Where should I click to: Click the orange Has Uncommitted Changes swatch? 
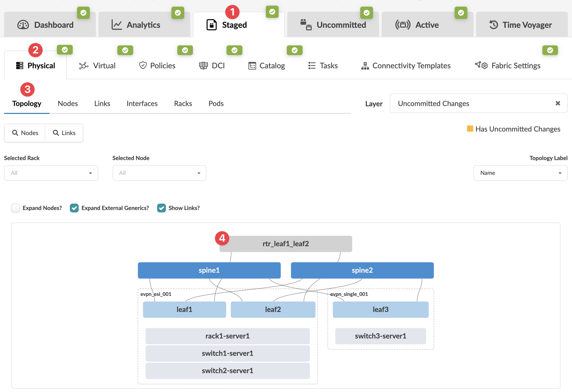point(470,129)
